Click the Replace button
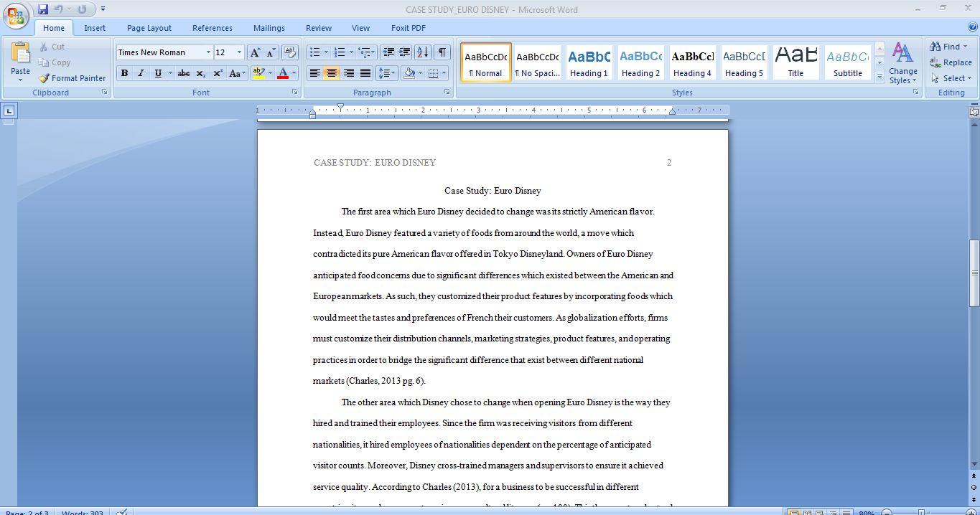This screenshot has width=980, height=515. point(953,62)
